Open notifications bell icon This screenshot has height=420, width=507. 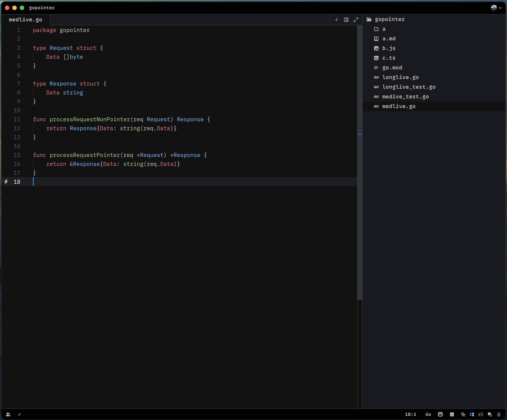coord(499,414)
